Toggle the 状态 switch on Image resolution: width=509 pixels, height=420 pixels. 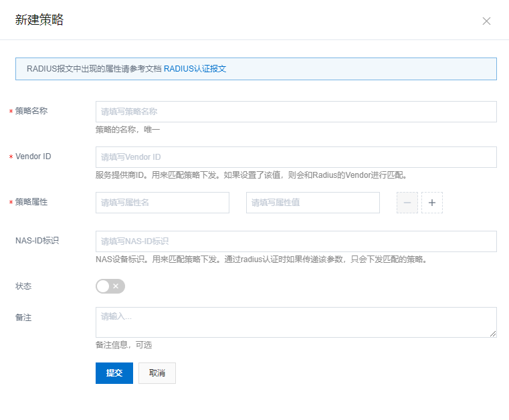point(110,286)
